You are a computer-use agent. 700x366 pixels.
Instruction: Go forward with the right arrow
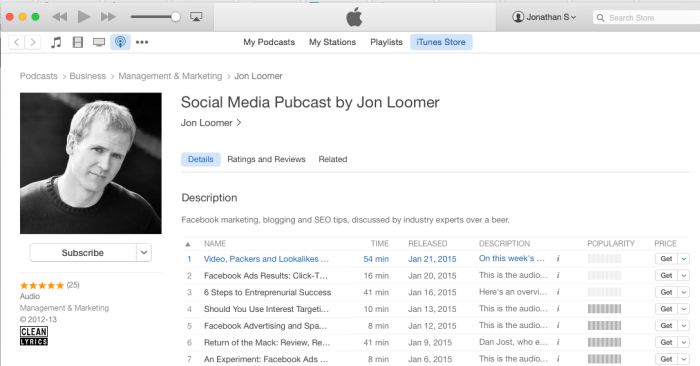click(x=33, y=42)
